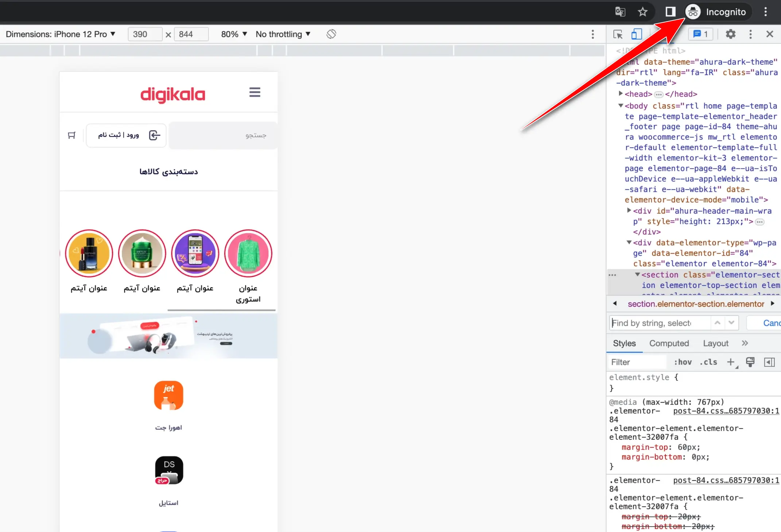Click the rotate device orientation icon
Viewport: 781px width, 532px height.
(x=331, y=34)
